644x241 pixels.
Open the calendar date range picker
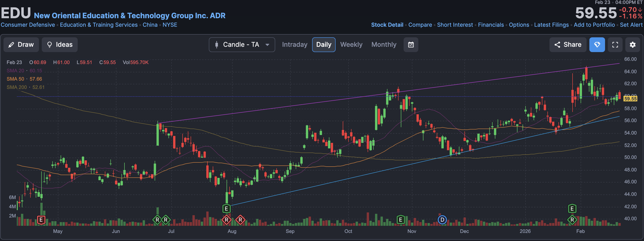(x=411, y=44)
